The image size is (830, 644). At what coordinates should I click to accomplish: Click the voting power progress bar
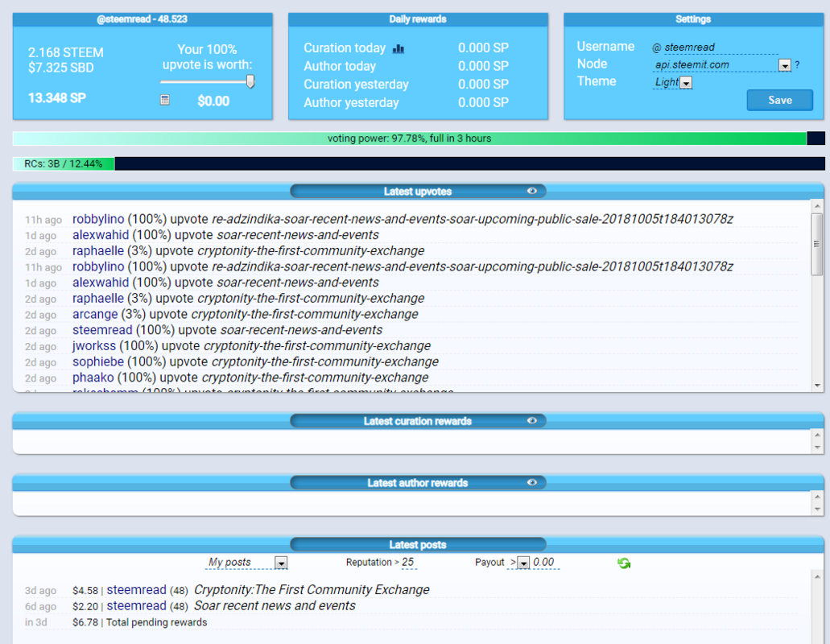click(418, 138)
